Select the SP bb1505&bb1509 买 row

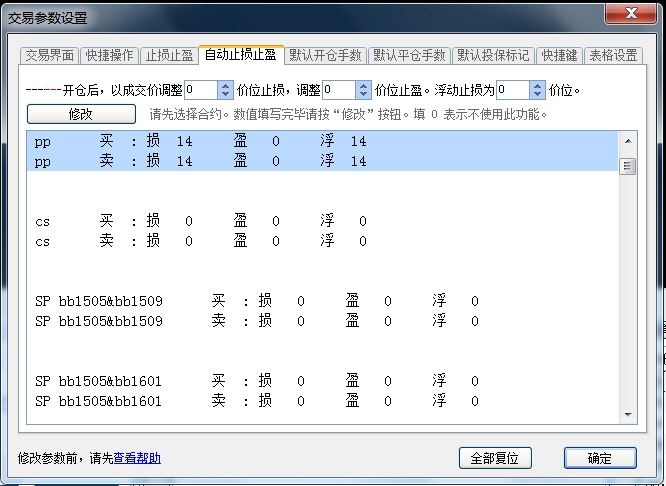point(322,301)
